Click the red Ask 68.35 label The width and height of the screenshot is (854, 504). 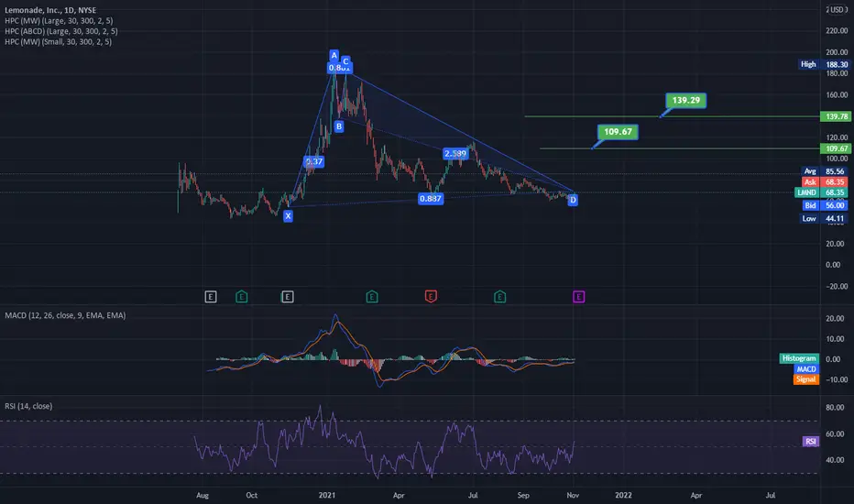pos(825,182)
